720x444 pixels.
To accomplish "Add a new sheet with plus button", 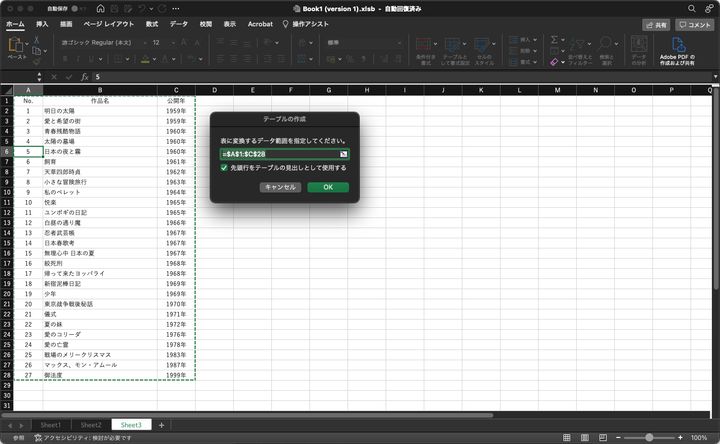I will (161, 425).
